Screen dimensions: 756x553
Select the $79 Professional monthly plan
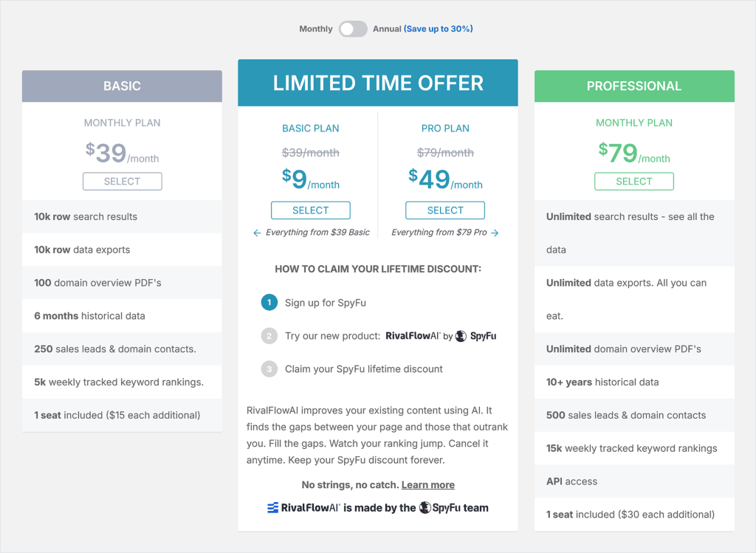[x=633, y=181]
